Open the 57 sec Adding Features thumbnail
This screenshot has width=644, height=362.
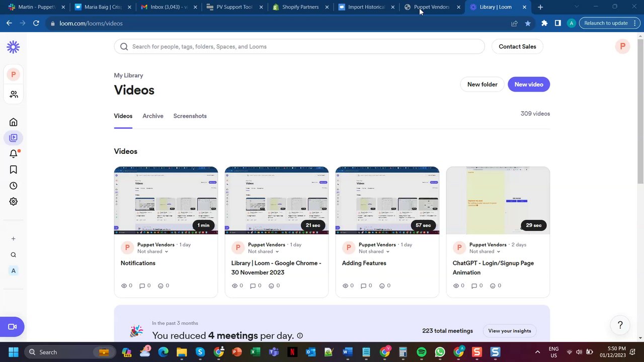click(x=387, y=201)
